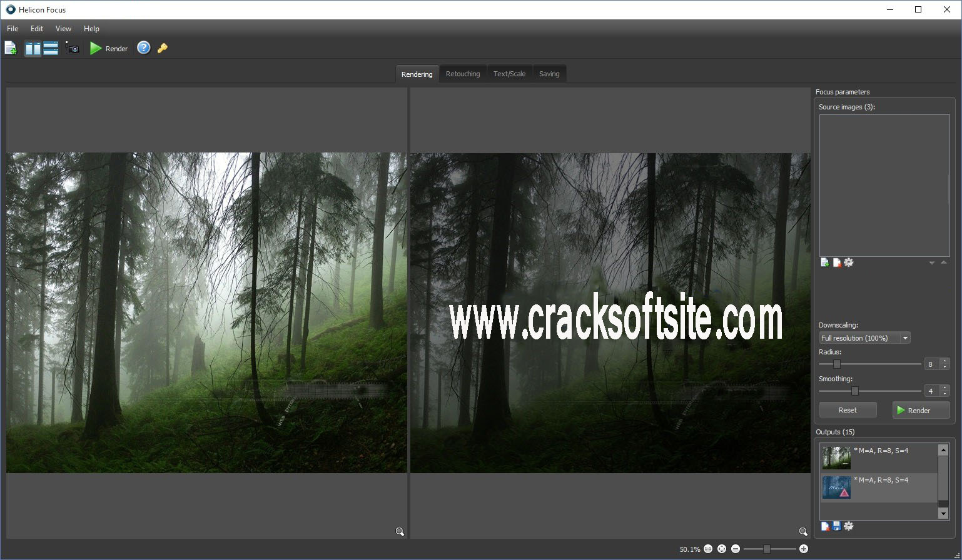Click the Radius slider handle
The width and height of the screenshot is (962, 560).
[837, 364]
